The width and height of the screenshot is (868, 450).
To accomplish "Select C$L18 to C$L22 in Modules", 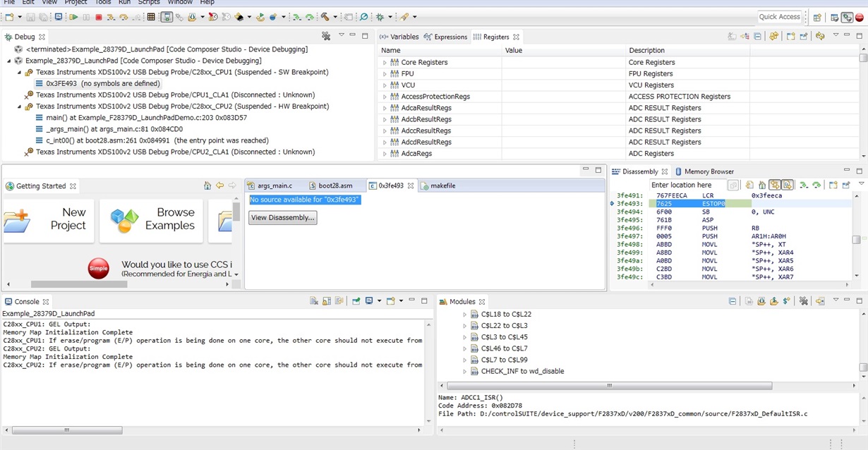I will tap(506, 315).
